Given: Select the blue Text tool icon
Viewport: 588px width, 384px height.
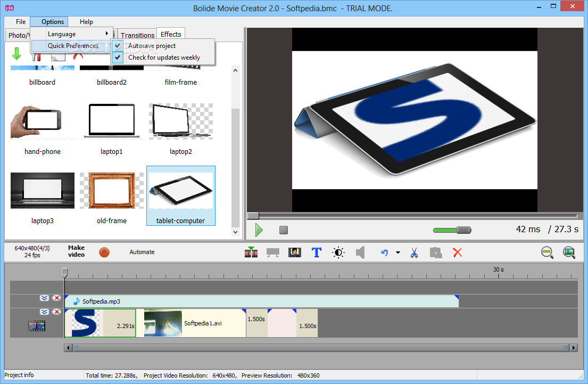Looking at the screenshot, I should (317, 252).
